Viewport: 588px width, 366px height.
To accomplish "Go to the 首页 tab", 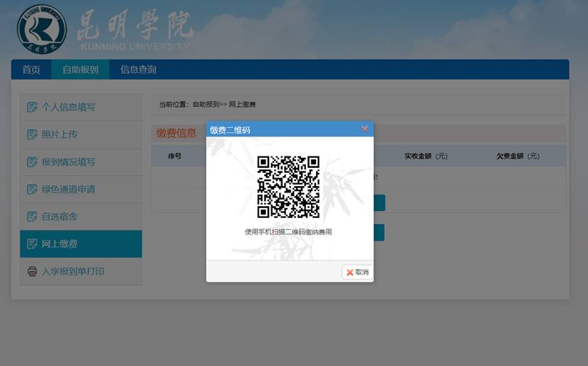I will pyautogui.click(x=31, y=69).
